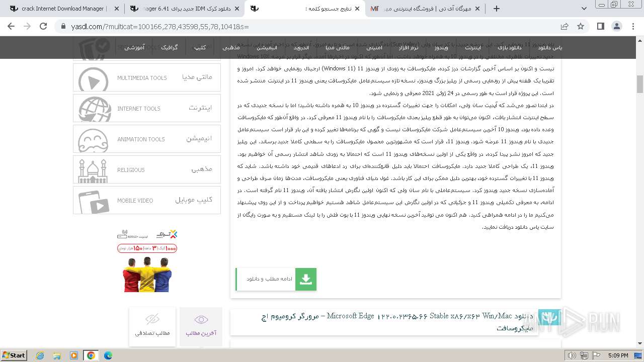Open انیمیشن item in the top navigation
Screen dimensions: 644x362
pos(267,47)
